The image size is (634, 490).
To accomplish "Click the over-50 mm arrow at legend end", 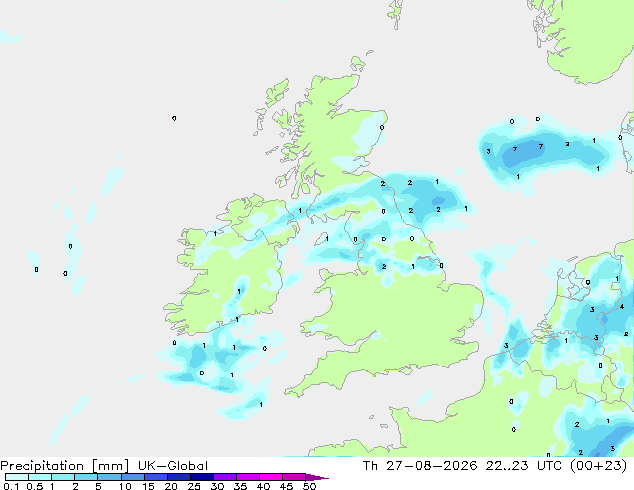I will tap(317, 477).
